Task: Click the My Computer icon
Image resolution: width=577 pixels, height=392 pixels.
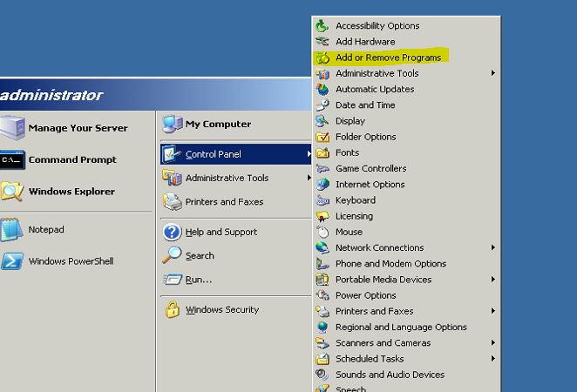Action: pyautogui.click(x=173, y=124)
